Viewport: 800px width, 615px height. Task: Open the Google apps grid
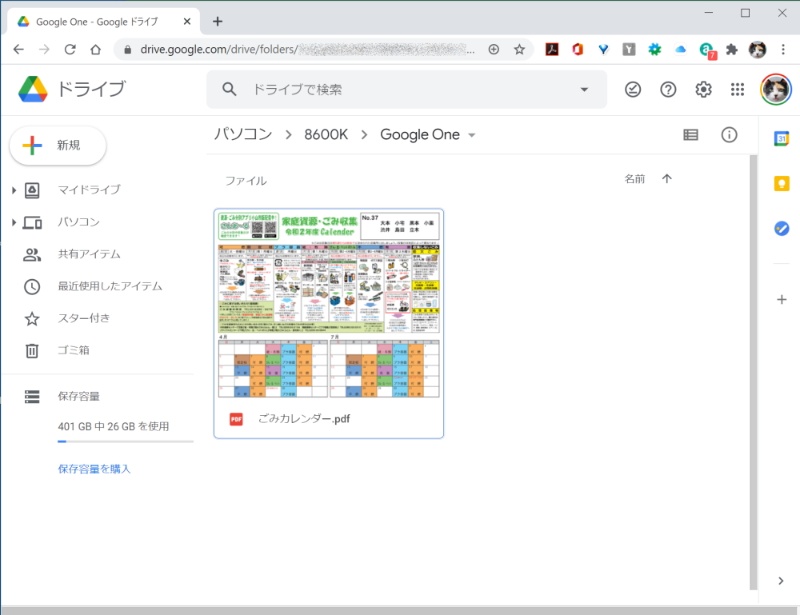[x=737, y=89]
